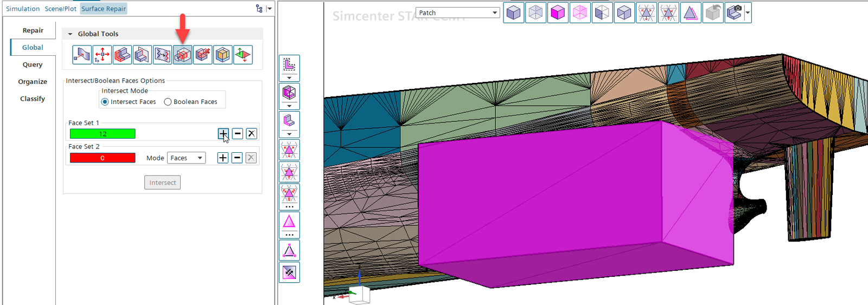Open the Global side tab
Viewport: 868px width, 305px height.
coord(33,48)
